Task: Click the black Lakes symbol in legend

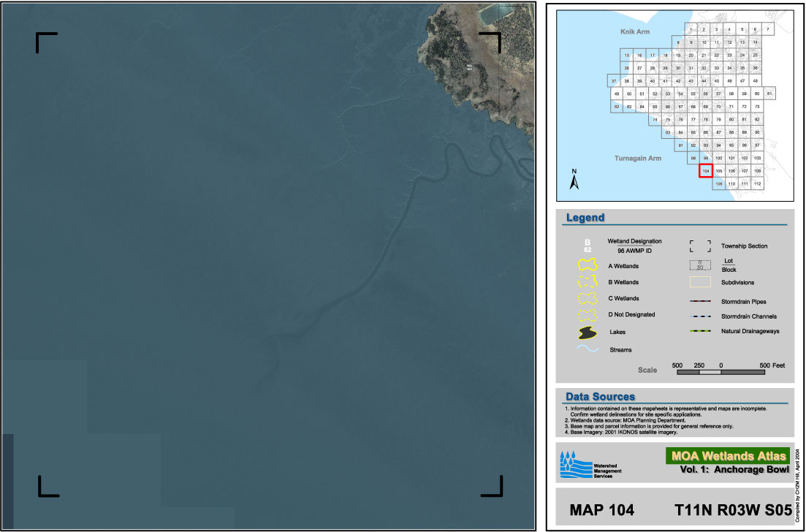Action: (588, 332)
